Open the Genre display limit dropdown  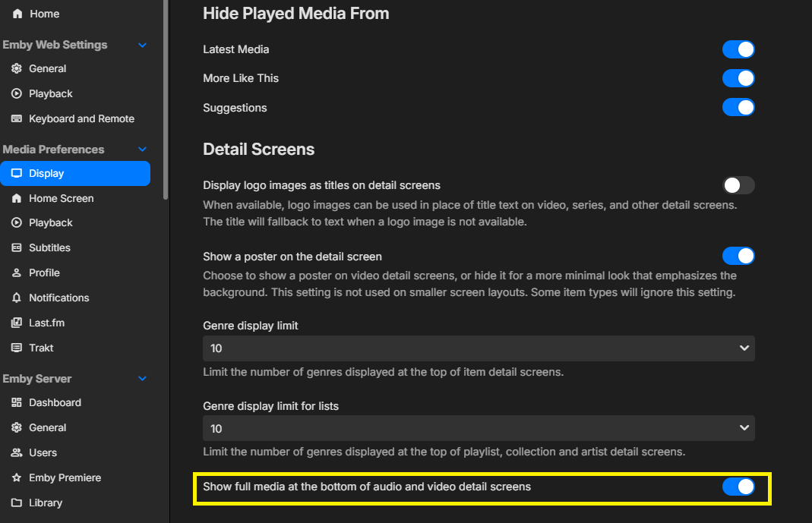tap(479, 348)
